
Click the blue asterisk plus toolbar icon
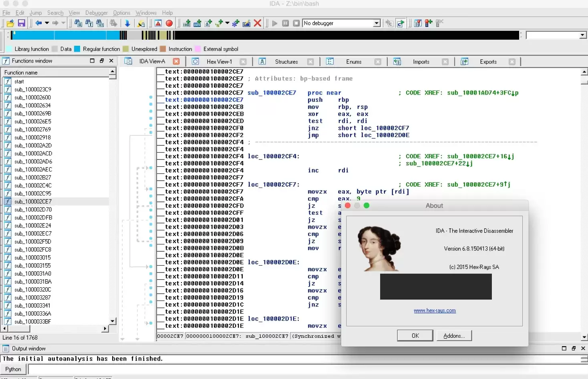pos(236,23)
